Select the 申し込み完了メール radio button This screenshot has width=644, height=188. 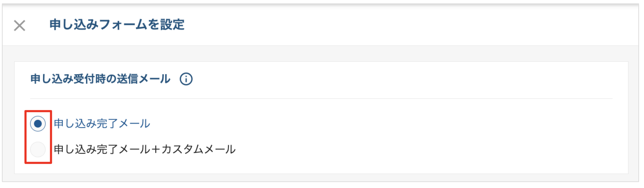38,124
